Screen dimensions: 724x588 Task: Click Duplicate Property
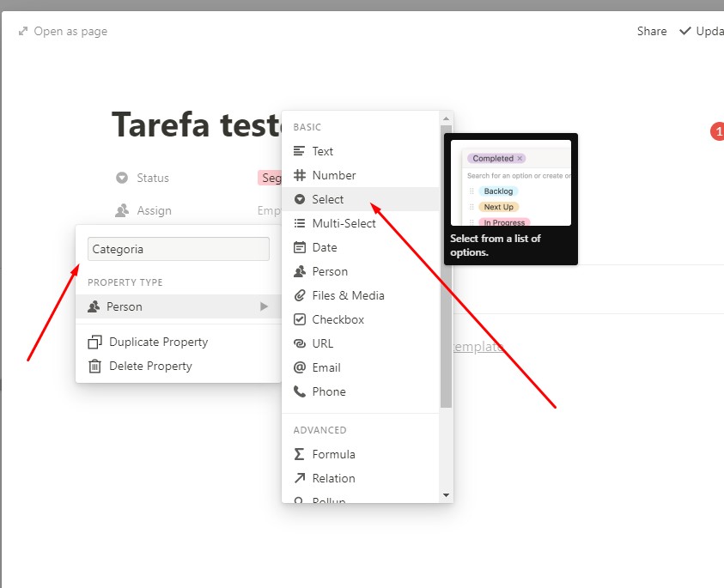(x=179, y=342)
